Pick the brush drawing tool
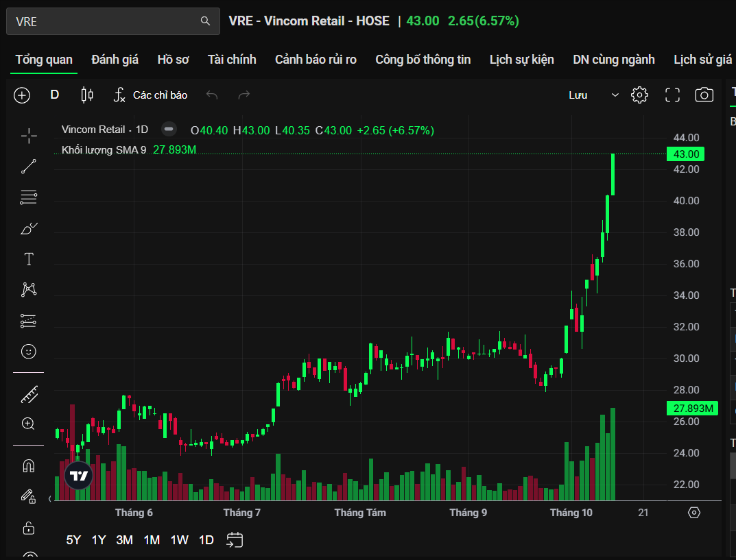 [x=29, y=228]
